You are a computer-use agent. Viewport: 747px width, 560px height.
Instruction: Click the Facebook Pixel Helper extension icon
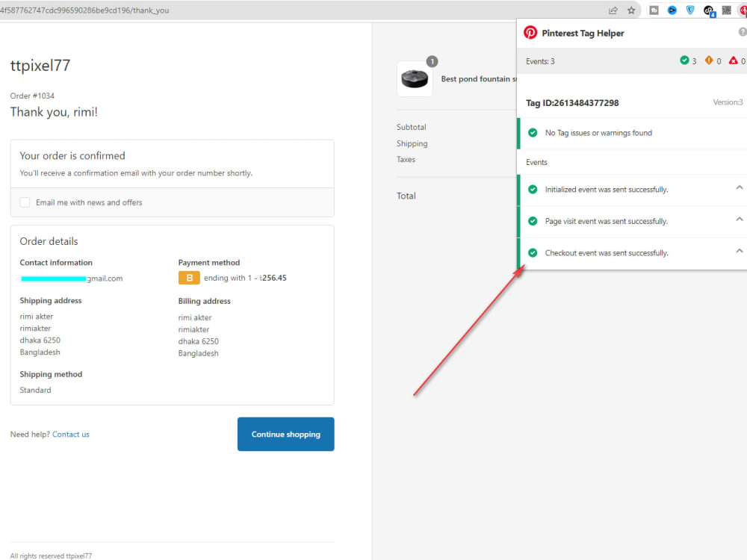(654, 10)
